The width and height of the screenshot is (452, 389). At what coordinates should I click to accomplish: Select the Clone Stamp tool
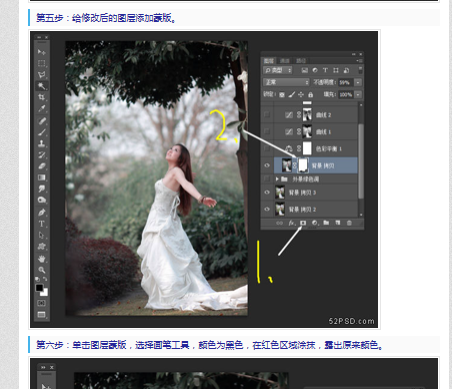click(x=41, y=143)
